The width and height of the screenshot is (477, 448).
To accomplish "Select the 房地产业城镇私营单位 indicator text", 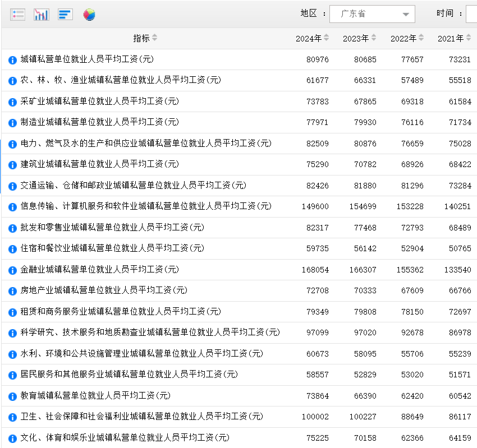I will 104,290.
